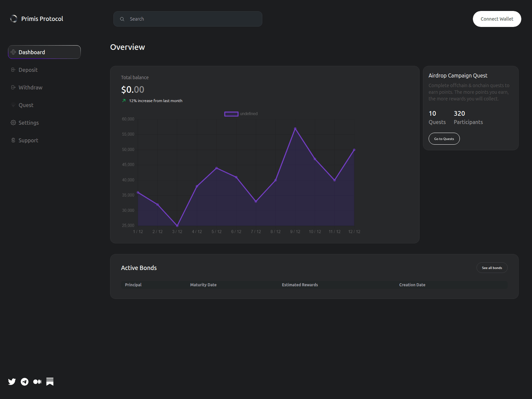Toggle the purple chart legend swatch
This screenshot has width=532, height=399.
[231, 114]
